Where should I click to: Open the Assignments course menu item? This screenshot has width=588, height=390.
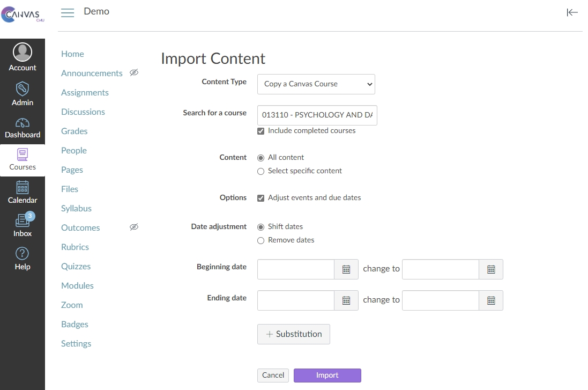click(85, 92)
